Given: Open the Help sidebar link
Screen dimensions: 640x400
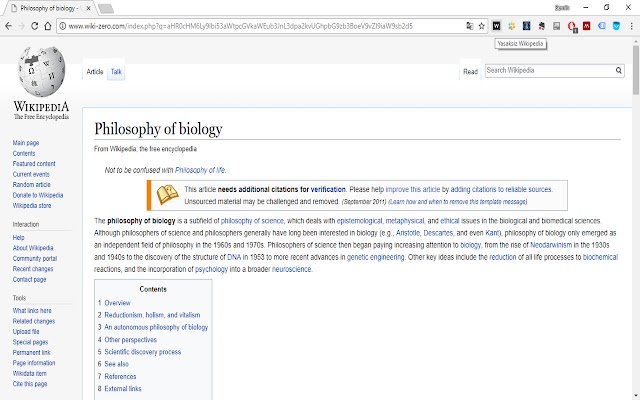Looking at the screenshot, I should tap(18, 238).
